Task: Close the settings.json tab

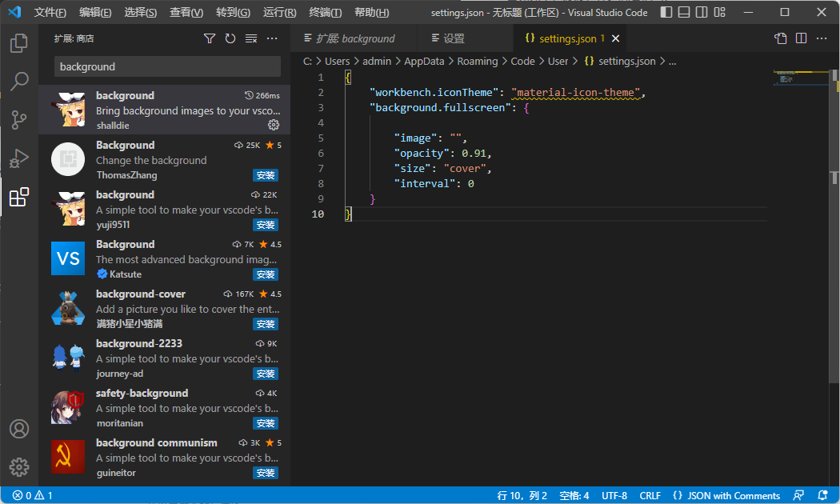Action: pos(615,38)
